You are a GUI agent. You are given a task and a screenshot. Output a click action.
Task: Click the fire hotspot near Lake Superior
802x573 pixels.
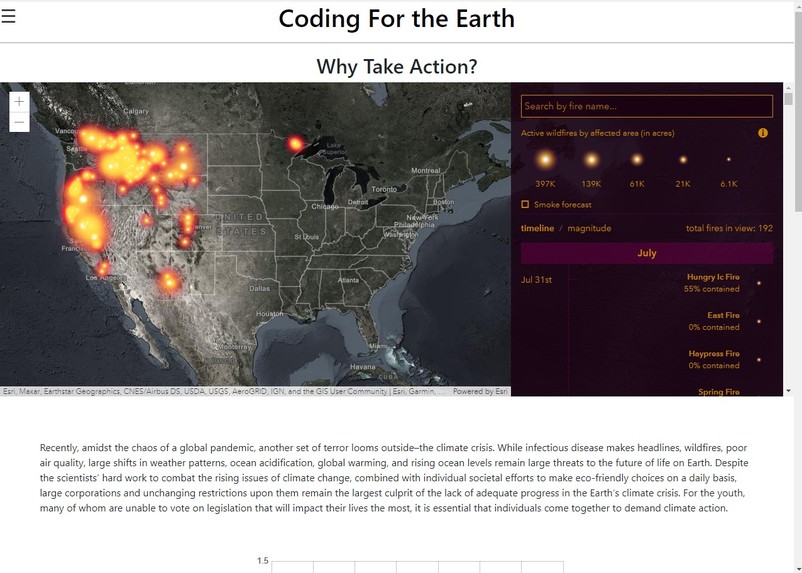(295, 144)
